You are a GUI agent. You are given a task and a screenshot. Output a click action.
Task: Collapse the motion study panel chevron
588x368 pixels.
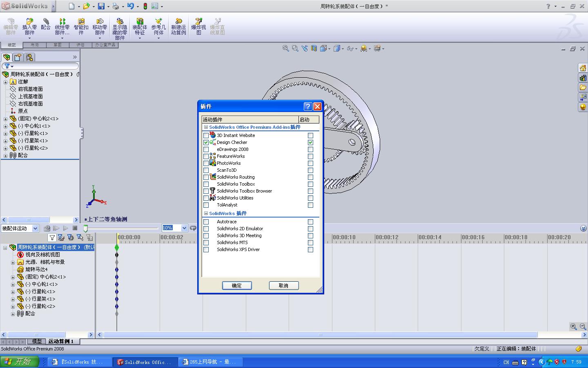click(583, 228)
